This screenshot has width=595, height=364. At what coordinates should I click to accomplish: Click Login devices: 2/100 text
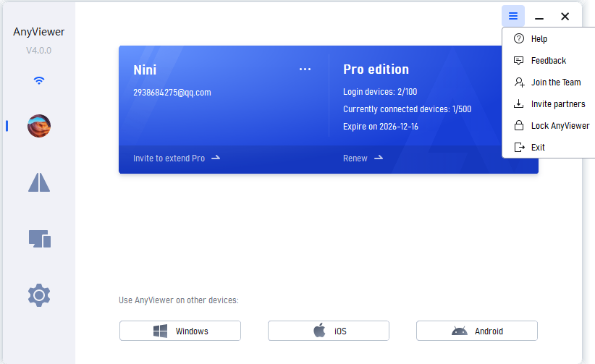(x=380, y=92)
